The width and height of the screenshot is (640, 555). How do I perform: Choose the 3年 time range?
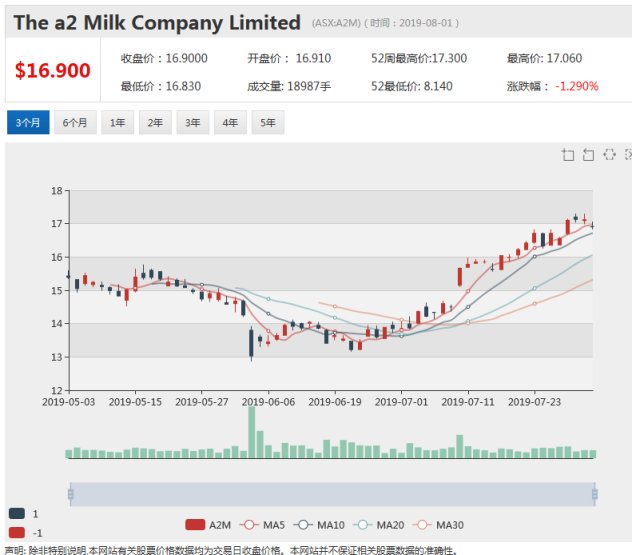click(193, 122)
